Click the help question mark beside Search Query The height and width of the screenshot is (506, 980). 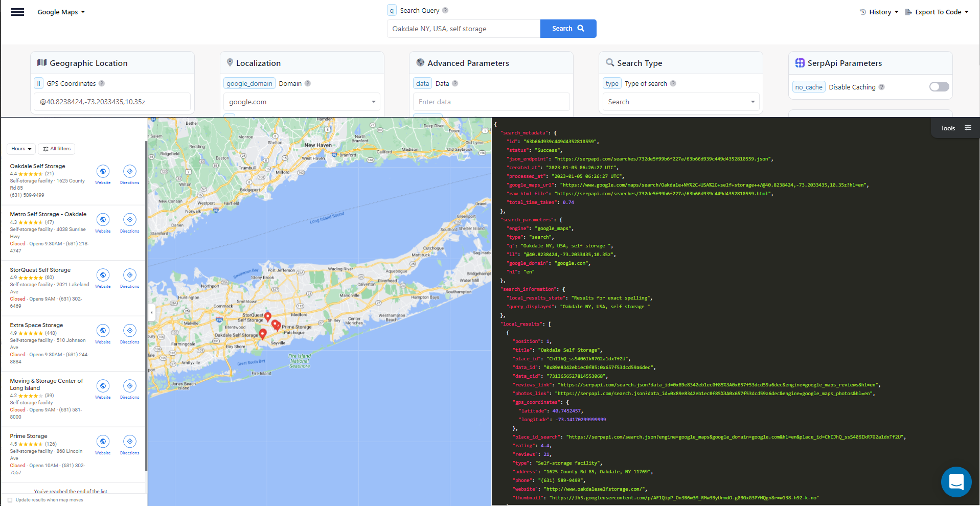pos(445,10)
